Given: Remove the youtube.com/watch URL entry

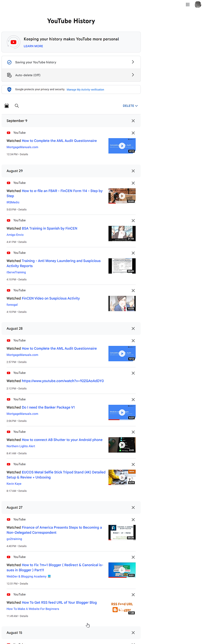Looking at the screenshot, I should pos(133,373).
